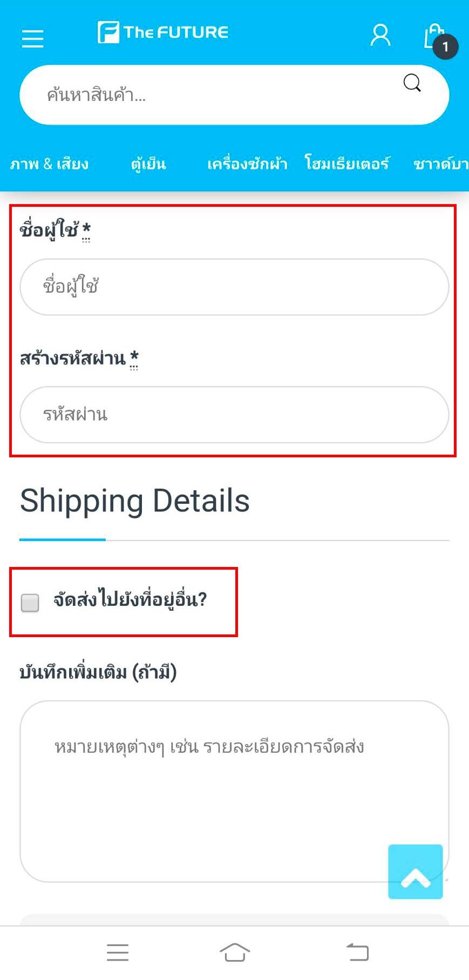Tap the Android recent apps icon

[x=118, y=952]
